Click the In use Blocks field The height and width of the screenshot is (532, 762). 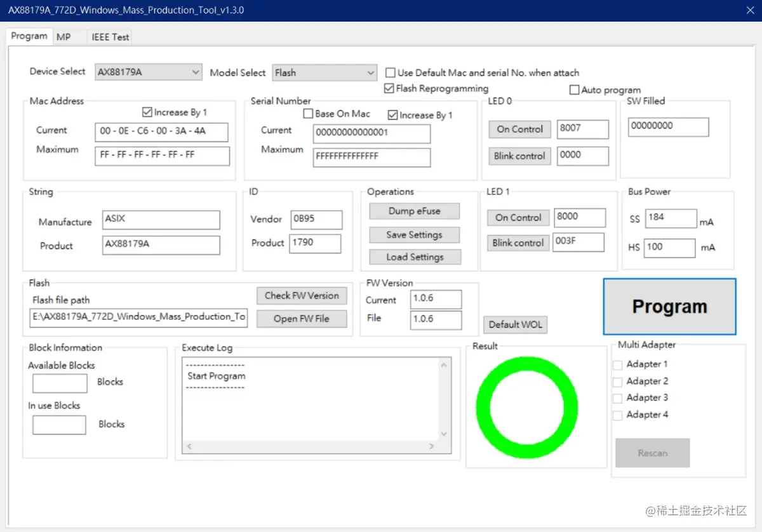click(x=59, y=425)
